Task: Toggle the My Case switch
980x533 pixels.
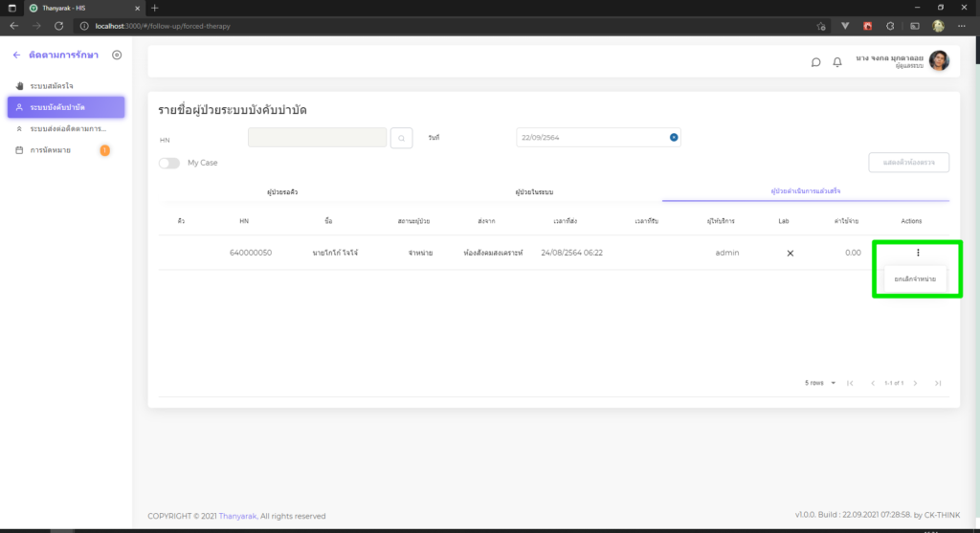Action: pos(169,163)
